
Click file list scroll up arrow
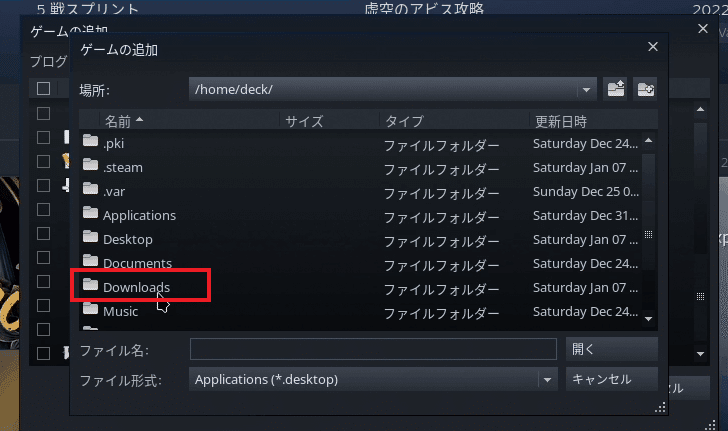click(649, 140)
